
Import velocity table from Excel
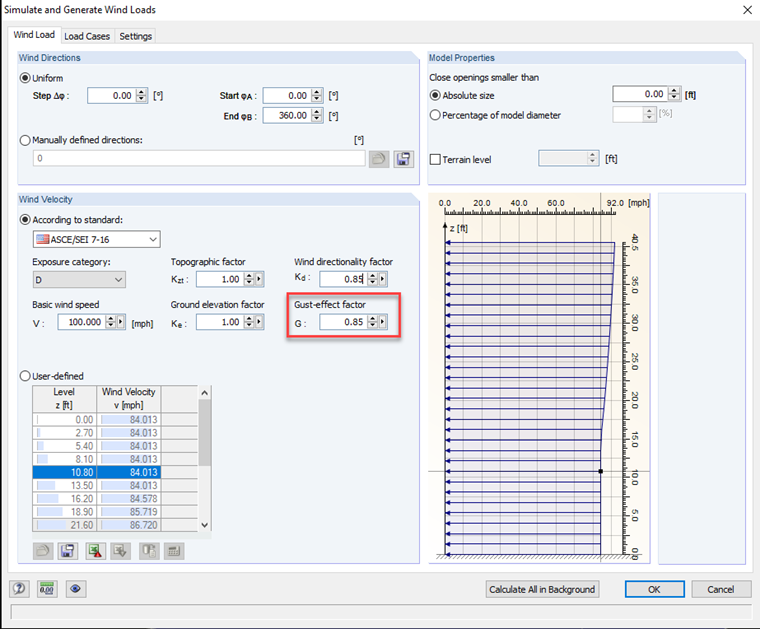point(120,551)
